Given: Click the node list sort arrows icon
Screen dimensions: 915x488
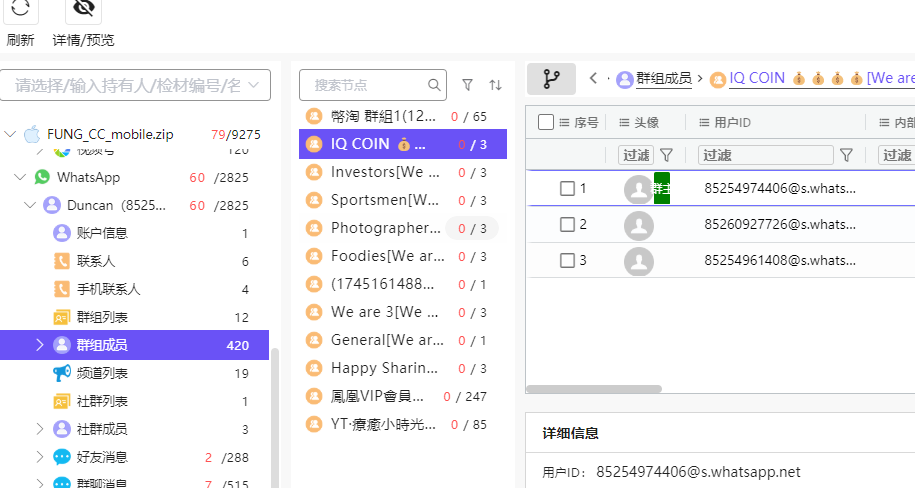Looking at the screenshot, I should (495, 85).
